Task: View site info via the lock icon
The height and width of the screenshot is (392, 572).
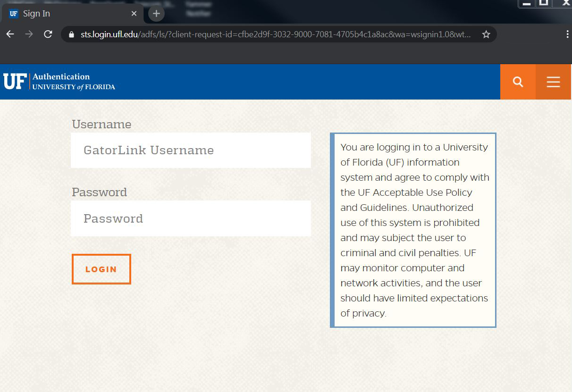Action: click(x=72, y=34)
